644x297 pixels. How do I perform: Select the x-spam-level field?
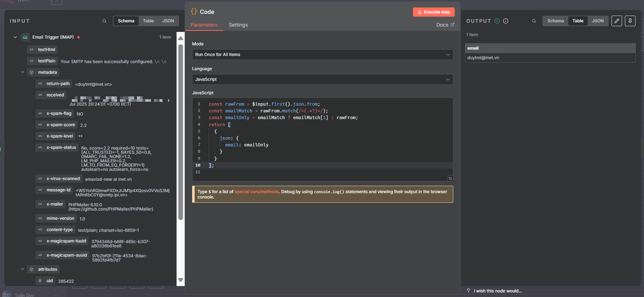56,136
